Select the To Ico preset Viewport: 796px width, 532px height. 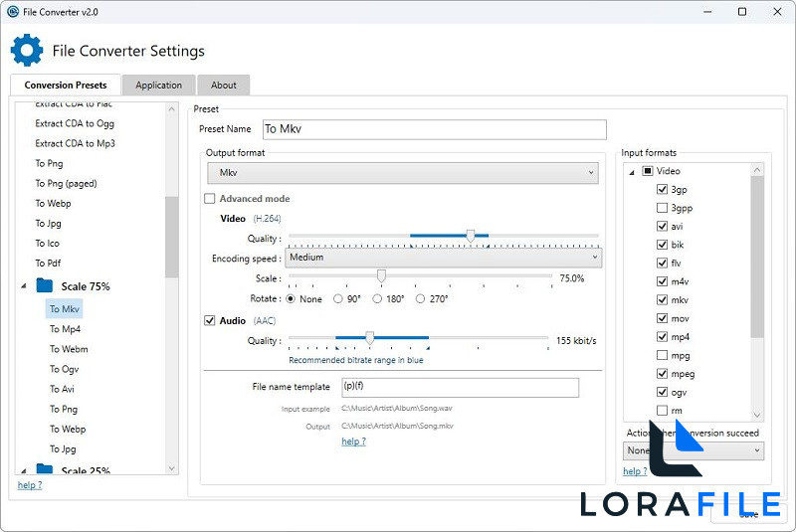click(47, 244)
